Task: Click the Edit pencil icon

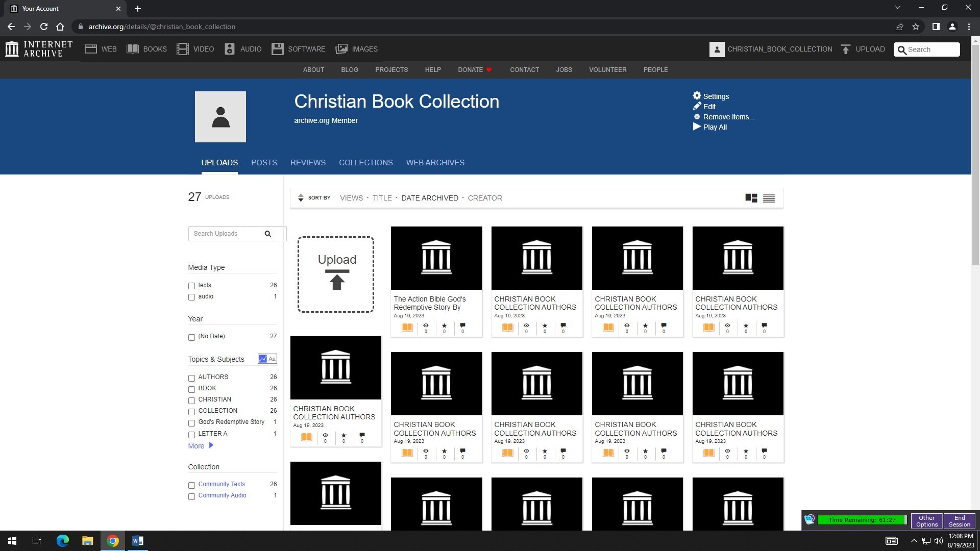Action: click(697, 106)
